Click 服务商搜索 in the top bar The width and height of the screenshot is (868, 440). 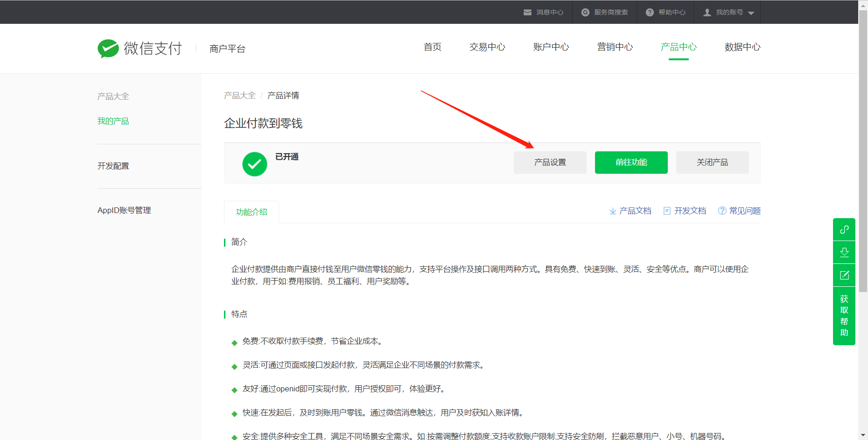tap(611, 12)
